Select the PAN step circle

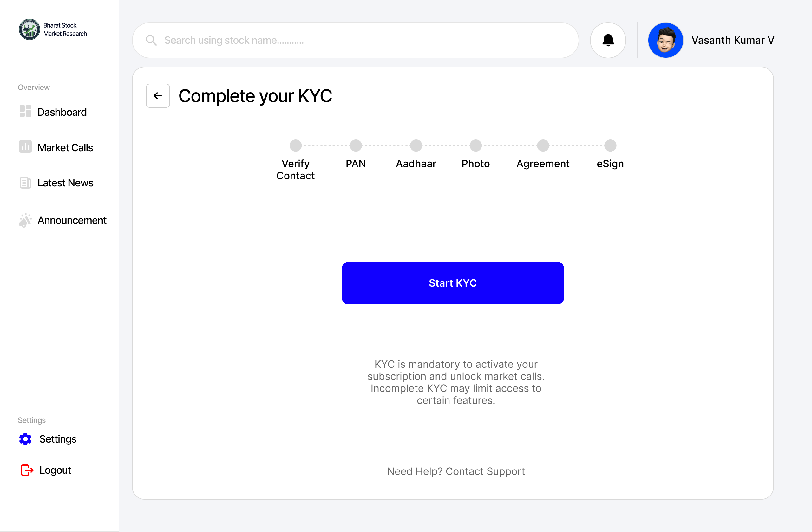356,146
